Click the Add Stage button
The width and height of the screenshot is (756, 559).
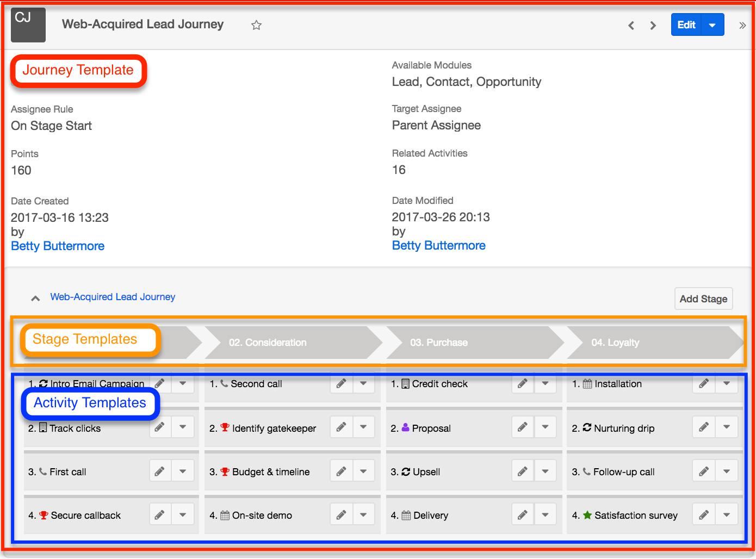703,299
